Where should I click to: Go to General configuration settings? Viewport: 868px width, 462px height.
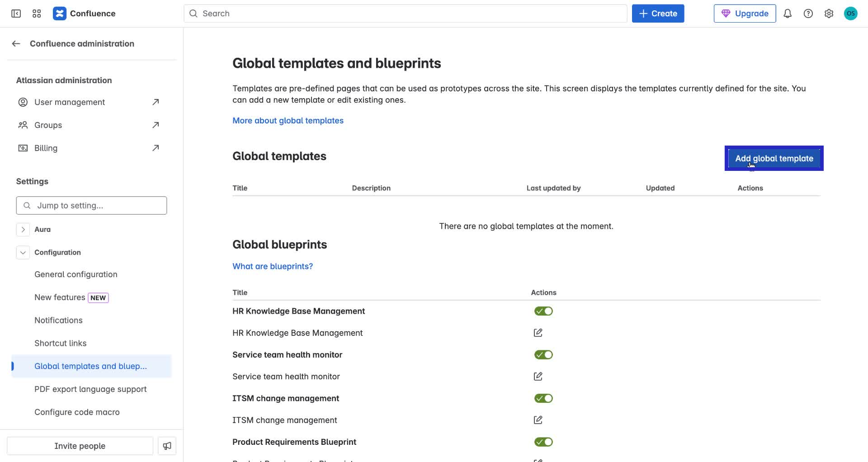tap(75, 274)
